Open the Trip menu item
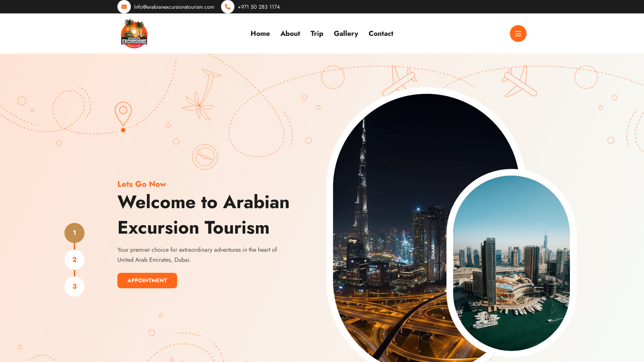644x362 pixels. point(317,34)
